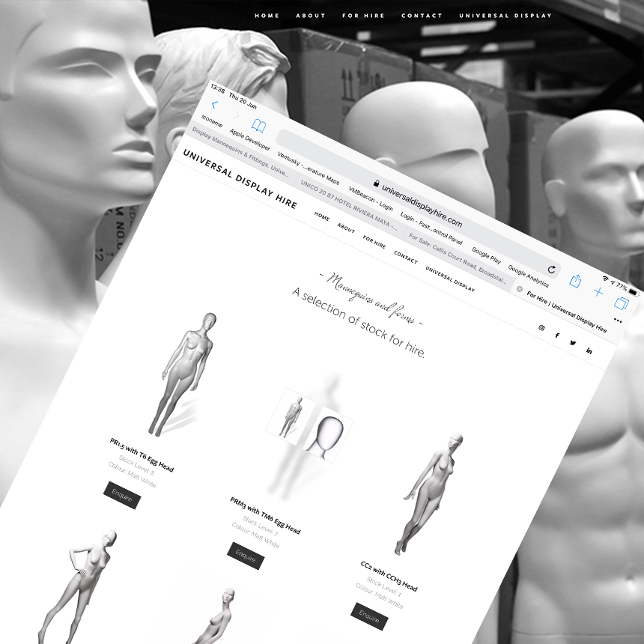Click the padlock icon beside universaldisplayhire.com
Image resolution: width=644 pixels, height=644 pixels.
[376, 183]
